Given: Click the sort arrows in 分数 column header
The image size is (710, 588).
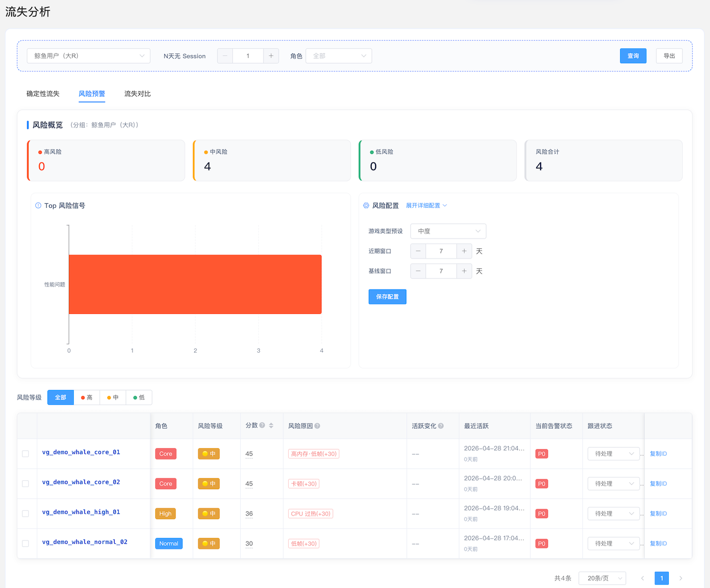Looking at the screenshot, I should (x=271, y=425).
